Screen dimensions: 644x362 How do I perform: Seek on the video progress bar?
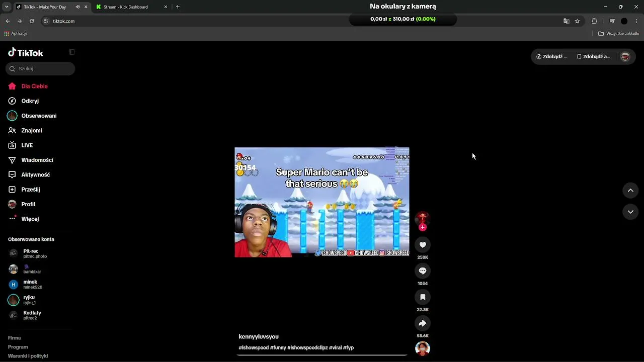[322, 355]
